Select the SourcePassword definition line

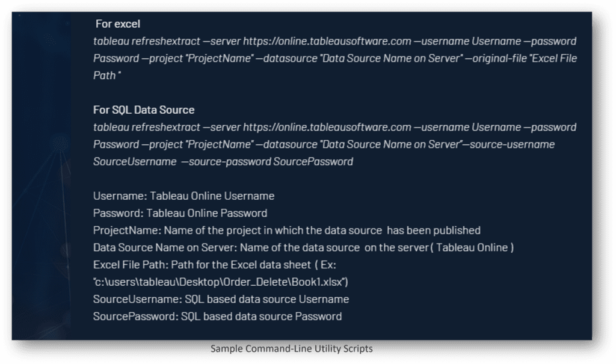tap(218, 316)
